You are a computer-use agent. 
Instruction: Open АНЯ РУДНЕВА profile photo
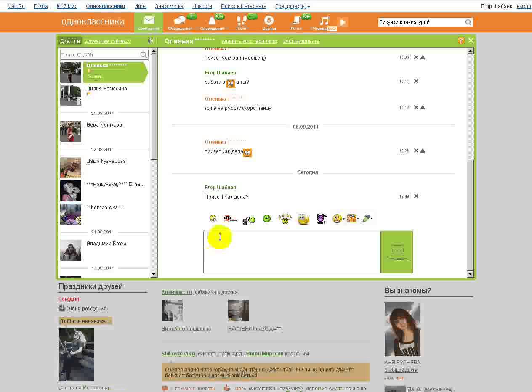402,329
